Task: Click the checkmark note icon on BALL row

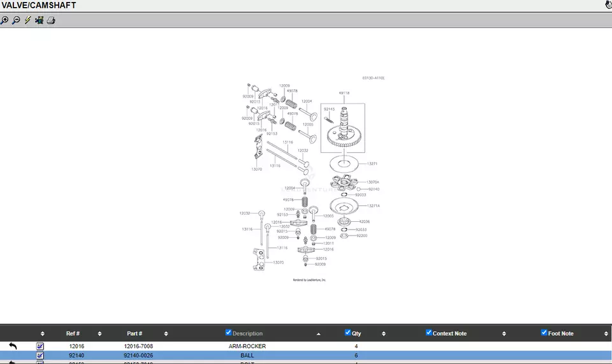Action: click(40, 355)
